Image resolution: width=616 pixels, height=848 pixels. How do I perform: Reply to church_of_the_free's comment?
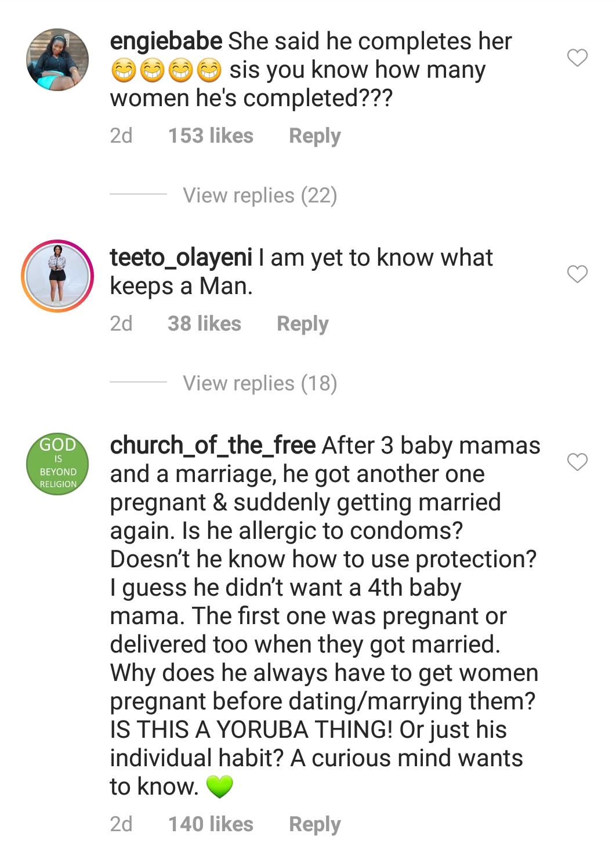(x=314, y=824)
